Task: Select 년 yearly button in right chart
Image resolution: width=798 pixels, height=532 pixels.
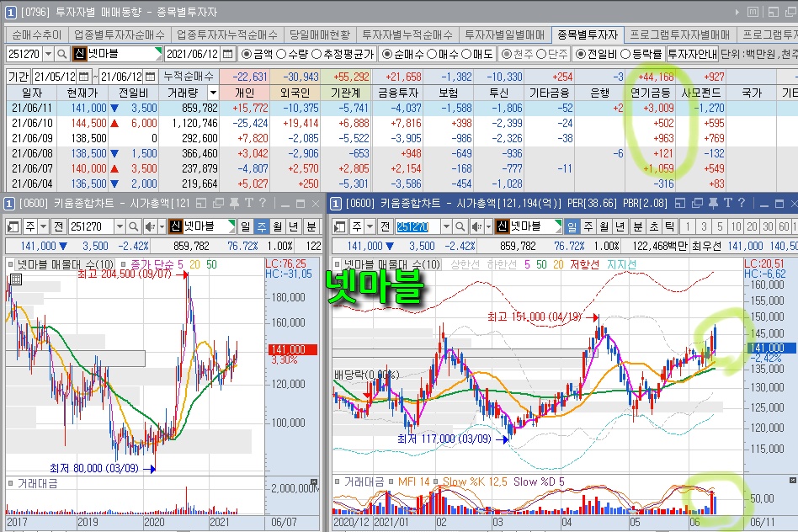Action: tap(620, 226)
